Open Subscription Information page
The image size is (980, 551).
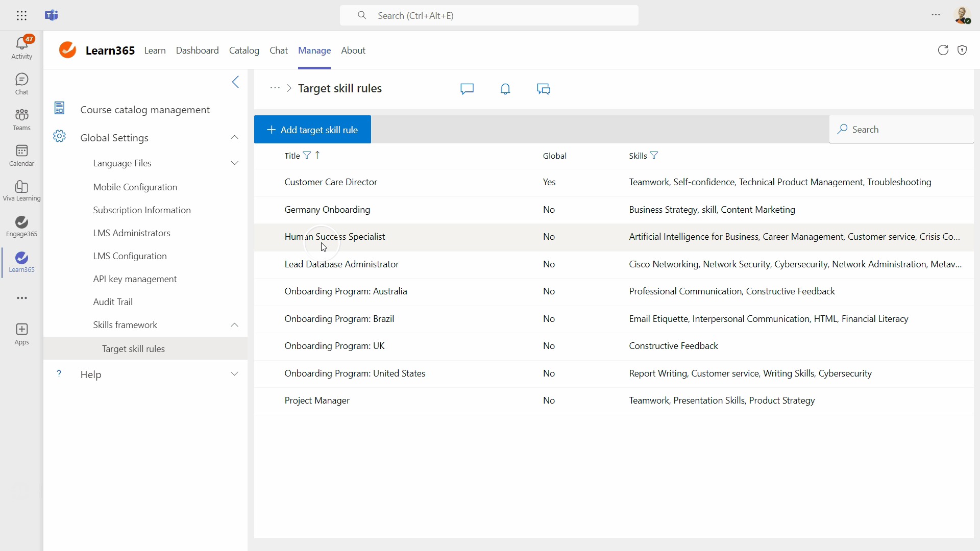[142, 210]
